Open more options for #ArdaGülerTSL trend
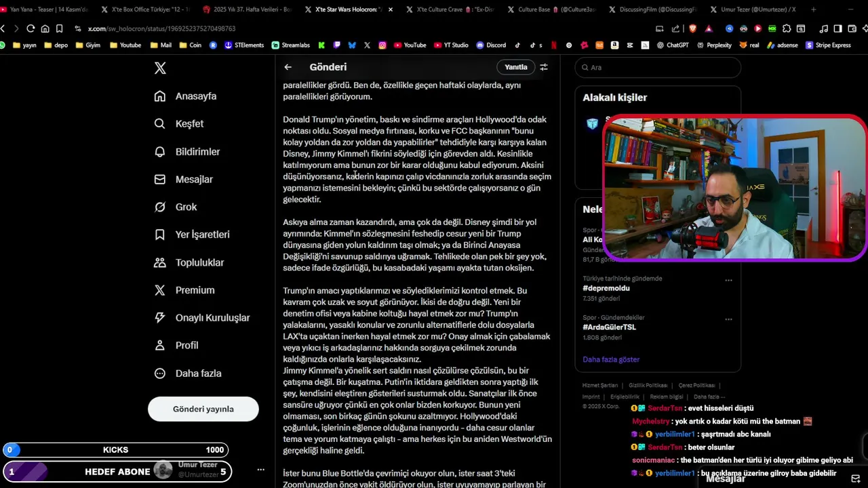Screen dimensions: 868x488 coord(728,319)
